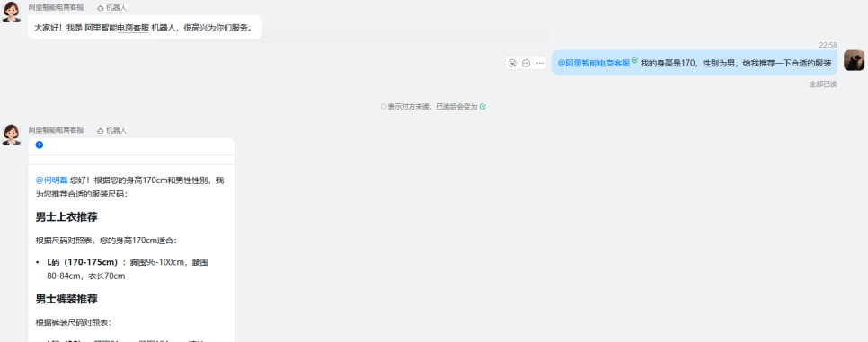Open the @阿里智能电商客服 mention in the sent message
The width and height of the screenshot is (868, 342).
[593, 63]
